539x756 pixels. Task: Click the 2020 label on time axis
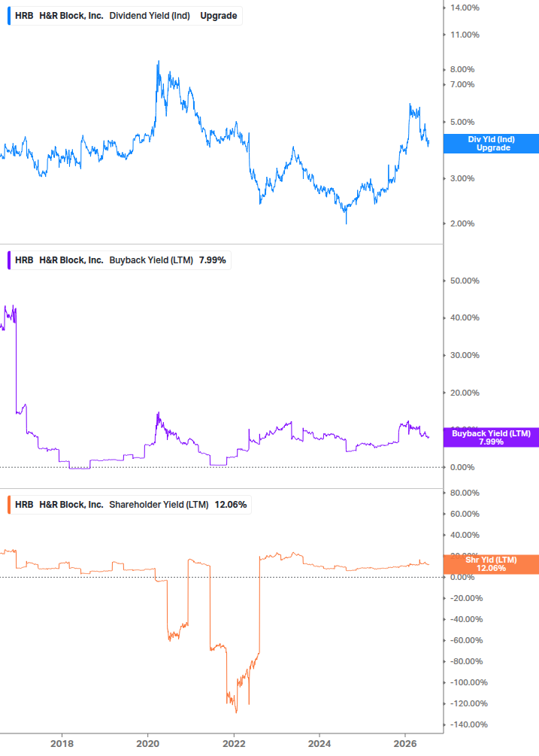[x=148, y=744]
